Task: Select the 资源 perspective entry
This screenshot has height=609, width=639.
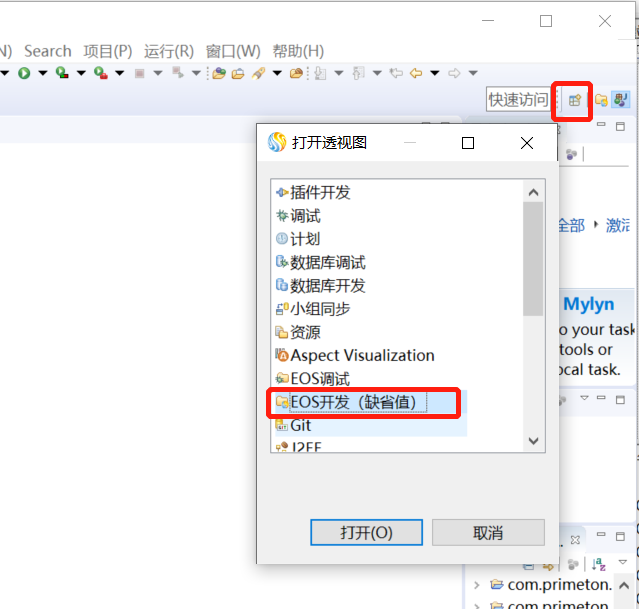Action: pos(305,332)
